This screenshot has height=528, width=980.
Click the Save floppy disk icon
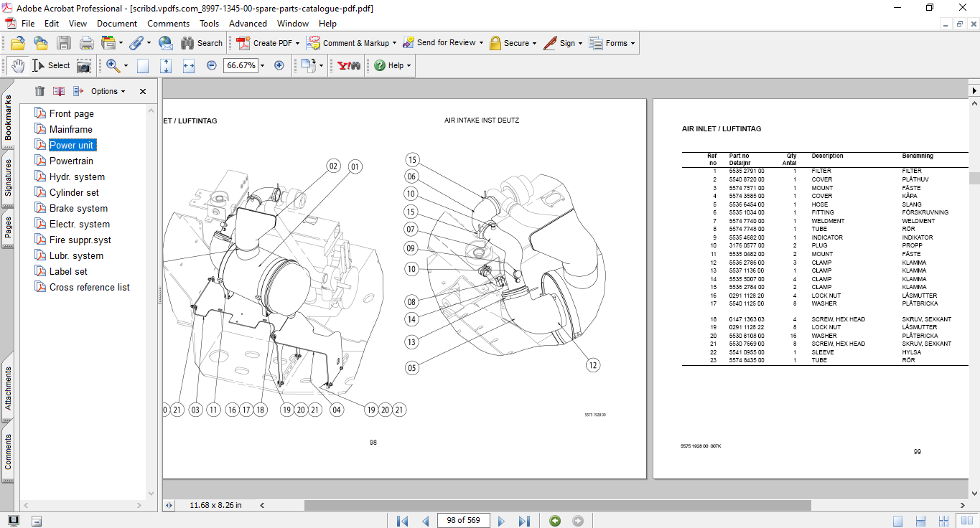[x=64, y=43]
